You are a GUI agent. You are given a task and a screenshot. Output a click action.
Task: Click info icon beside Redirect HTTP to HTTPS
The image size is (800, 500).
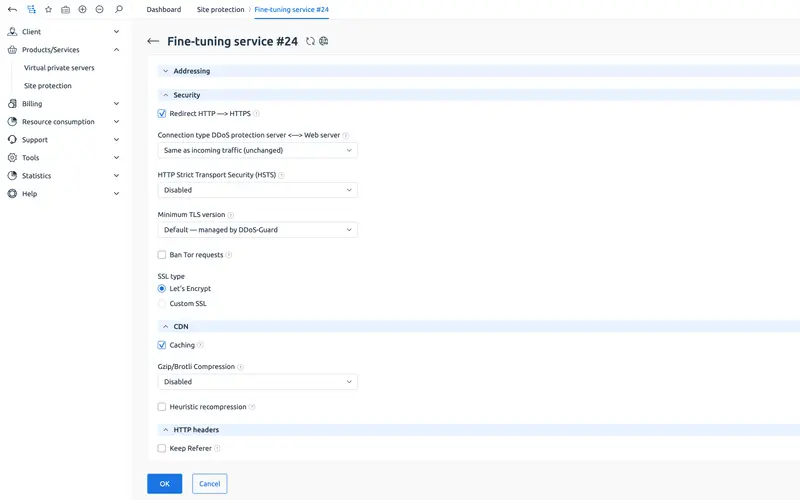256,114
